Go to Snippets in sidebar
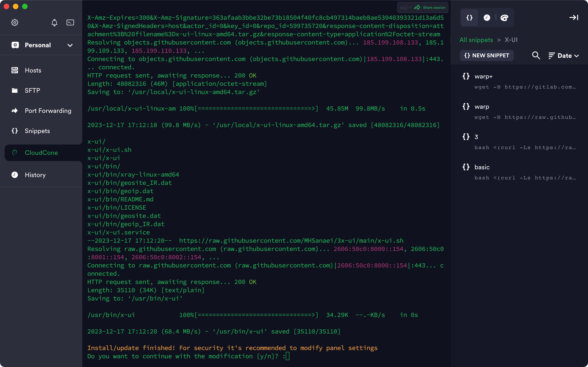 (41, 131)
